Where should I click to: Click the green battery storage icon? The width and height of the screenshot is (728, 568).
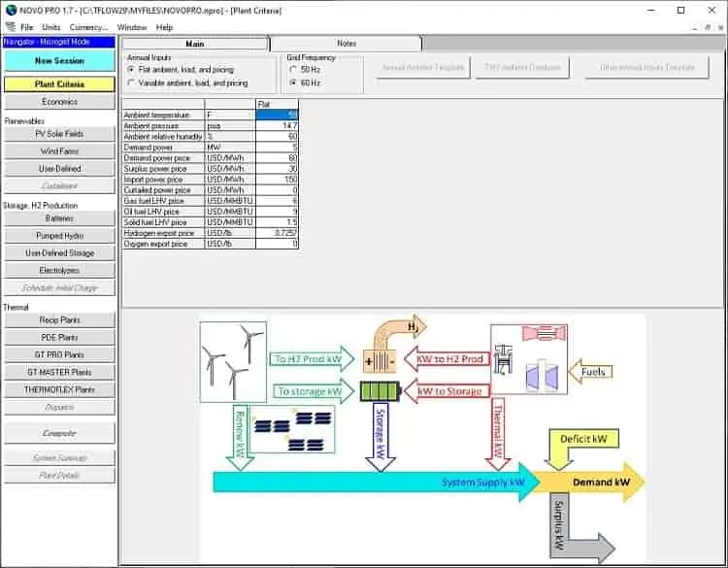(x=381, y=391)
